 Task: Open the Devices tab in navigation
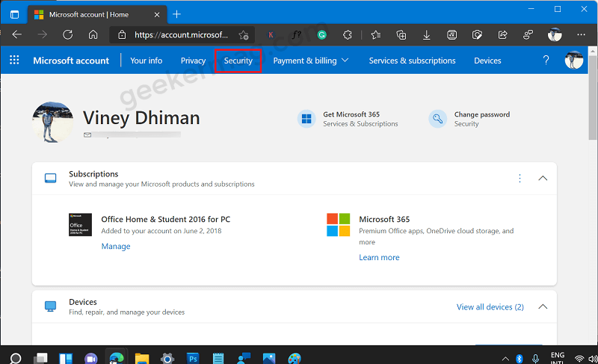(487, 61)
